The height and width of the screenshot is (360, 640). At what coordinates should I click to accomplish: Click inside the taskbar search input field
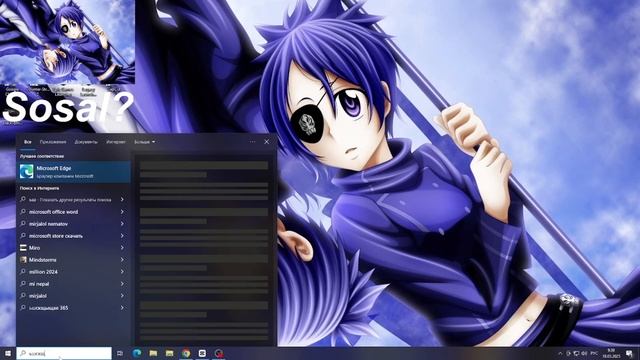[64, 353]
